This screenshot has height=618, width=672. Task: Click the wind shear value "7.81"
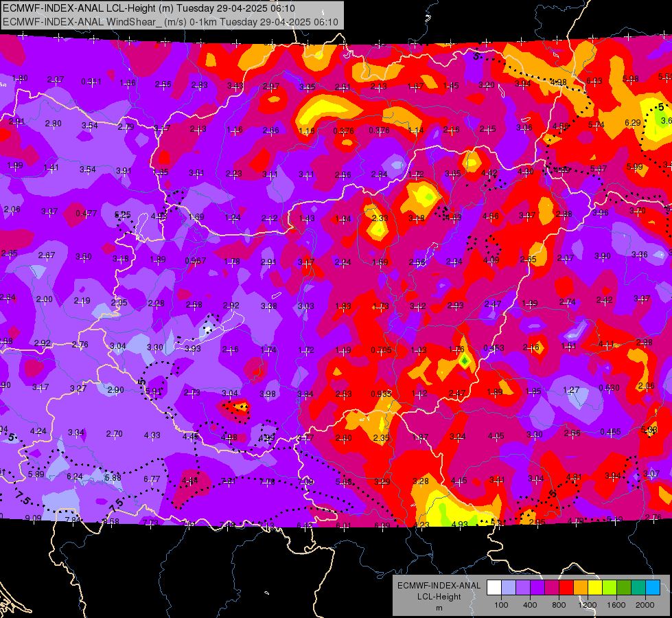tap(228, 481)
